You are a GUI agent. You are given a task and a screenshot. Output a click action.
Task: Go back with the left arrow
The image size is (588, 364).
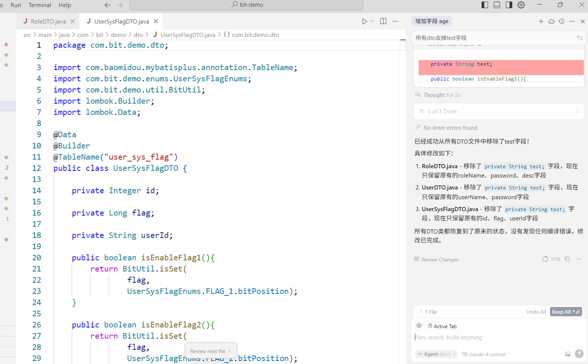[x=107, y=5]
